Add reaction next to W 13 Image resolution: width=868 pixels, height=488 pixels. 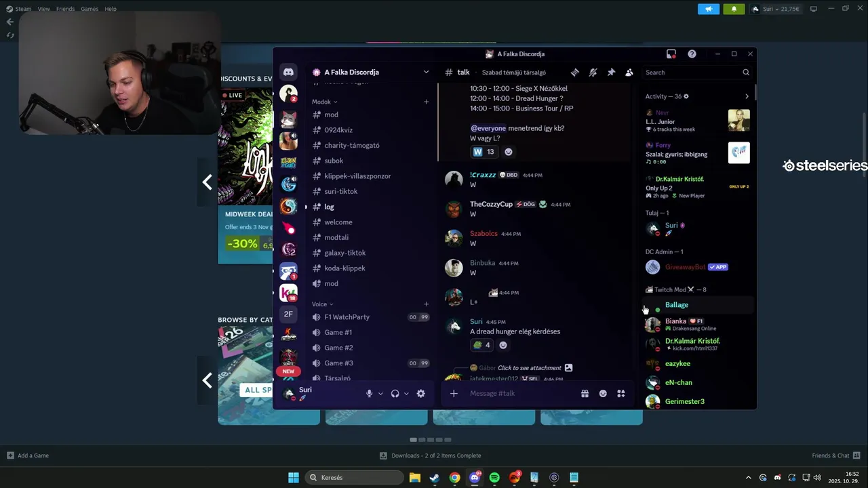(509, 152)
